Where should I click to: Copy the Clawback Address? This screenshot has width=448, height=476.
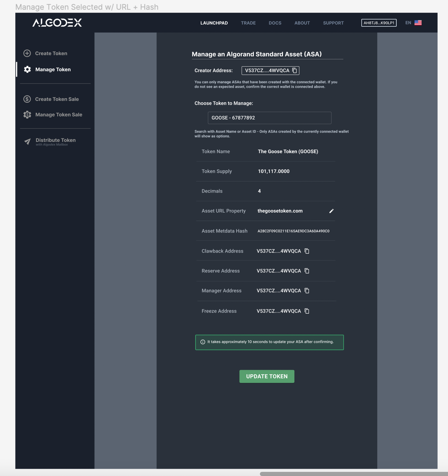coord(307,251)
